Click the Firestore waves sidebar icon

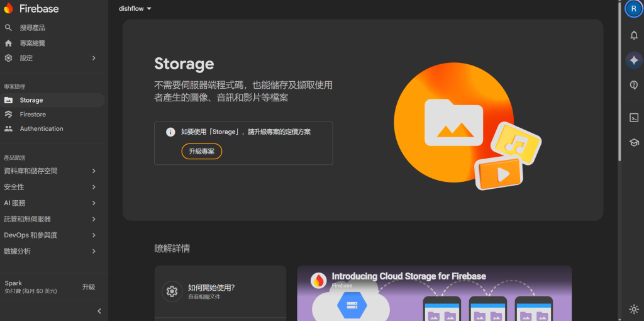(8, 115)
